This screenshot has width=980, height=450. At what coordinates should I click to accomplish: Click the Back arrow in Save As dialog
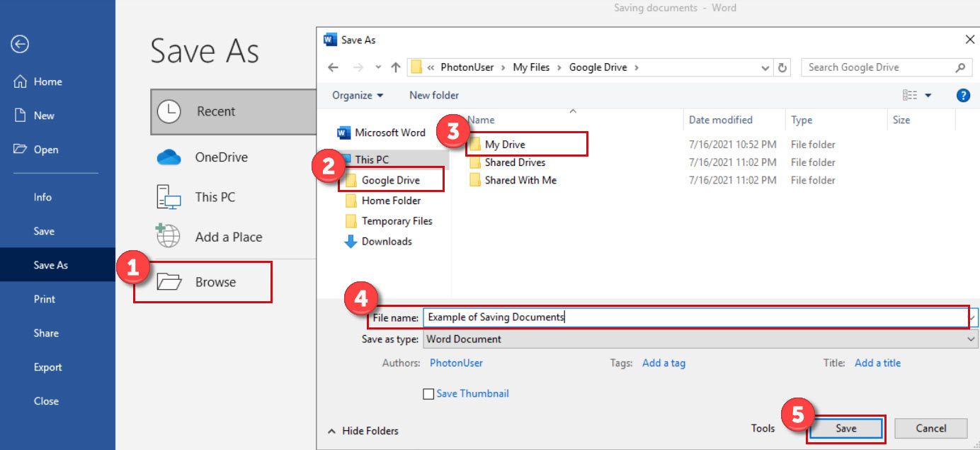[334, 67]
